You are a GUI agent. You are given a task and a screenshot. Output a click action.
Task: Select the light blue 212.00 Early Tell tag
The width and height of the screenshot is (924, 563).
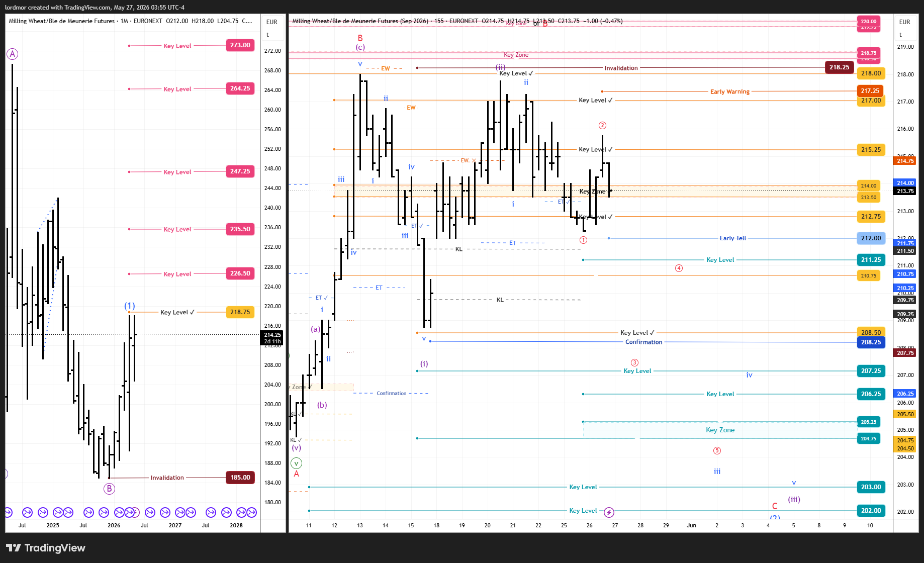pos(871,238)
